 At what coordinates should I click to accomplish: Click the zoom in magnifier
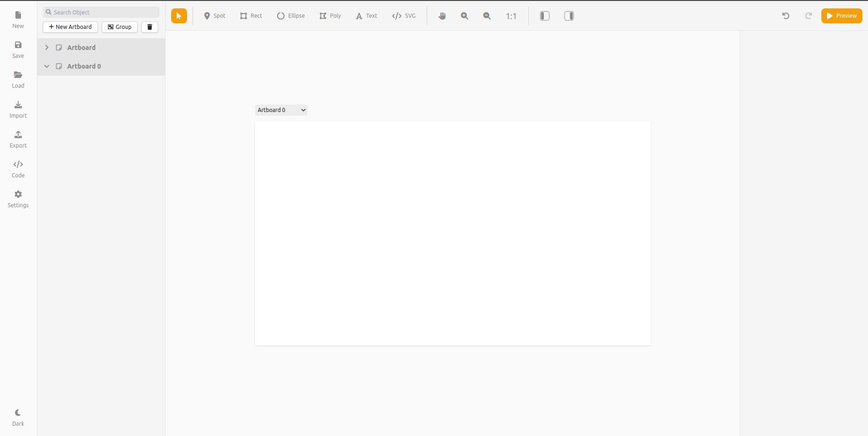tap(465, 16)
